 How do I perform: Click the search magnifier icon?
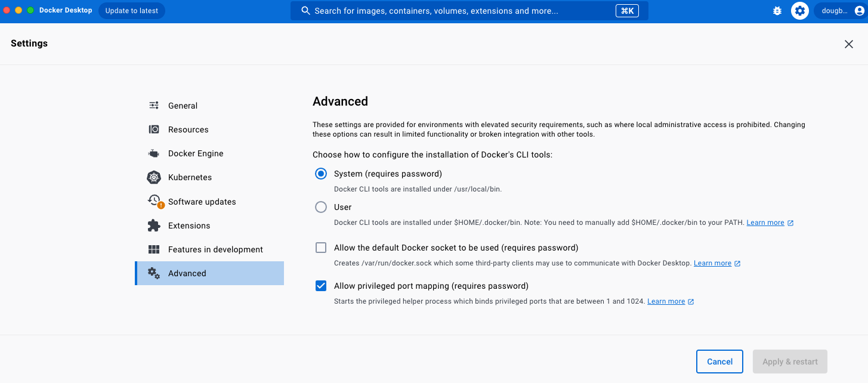305,11
